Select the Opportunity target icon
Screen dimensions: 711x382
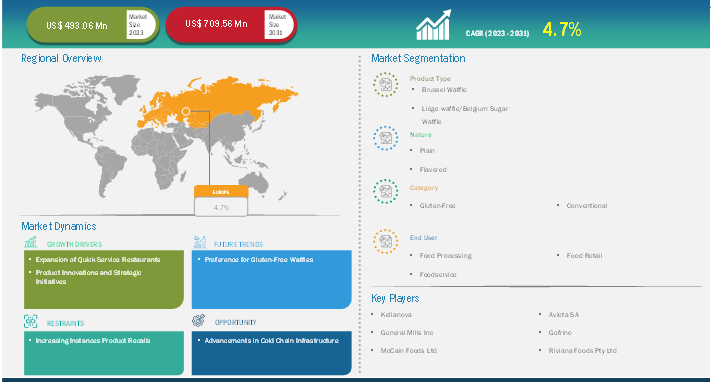click(198, 321)
